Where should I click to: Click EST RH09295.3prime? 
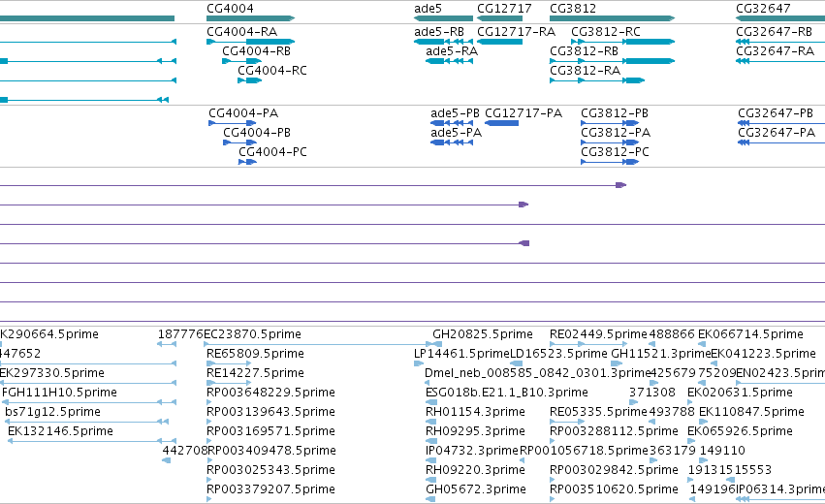click(475, 431)
